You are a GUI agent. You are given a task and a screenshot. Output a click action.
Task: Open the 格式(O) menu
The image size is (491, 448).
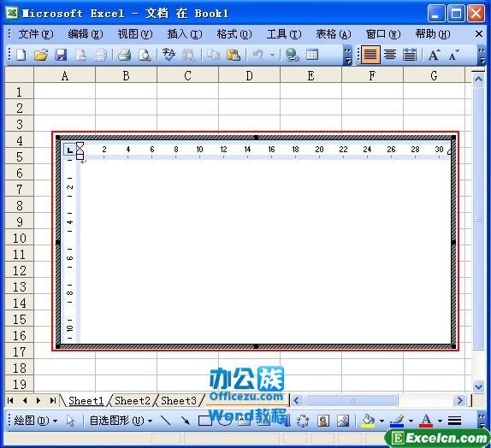[234, 34]
